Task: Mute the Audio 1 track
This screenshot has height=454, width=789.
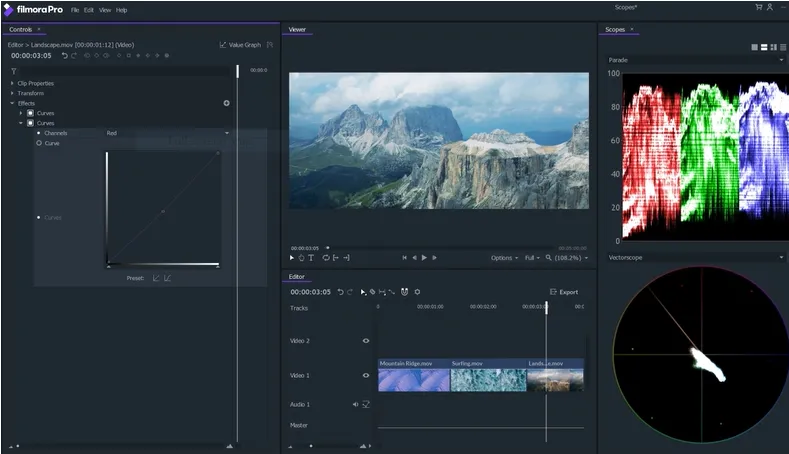Action: (355, 404)
